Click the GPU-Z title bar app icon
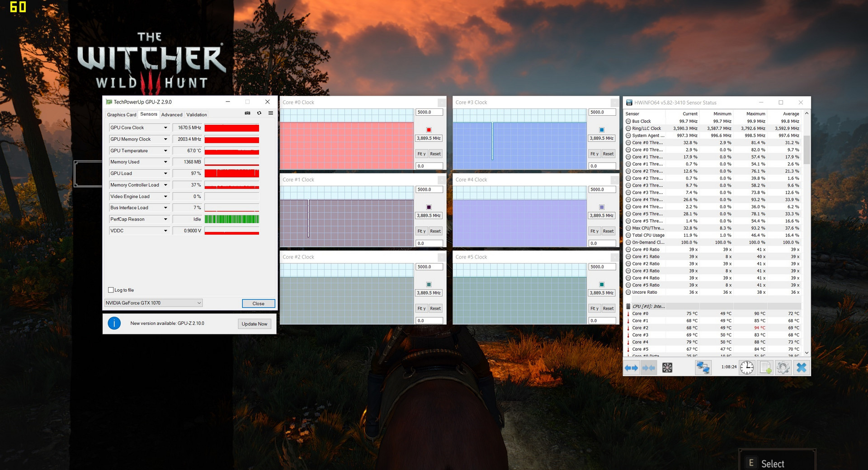The image size is (868, 470). 109,102
